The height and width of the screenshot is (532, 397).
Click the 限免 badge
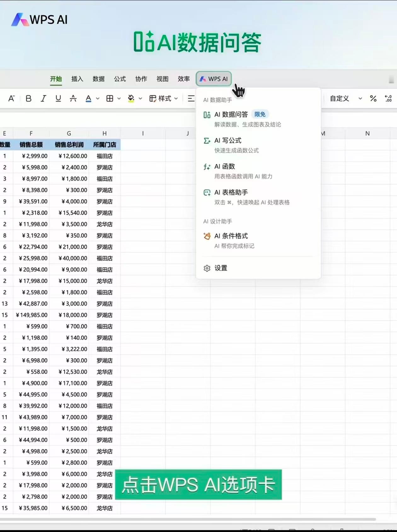point(260,114)
